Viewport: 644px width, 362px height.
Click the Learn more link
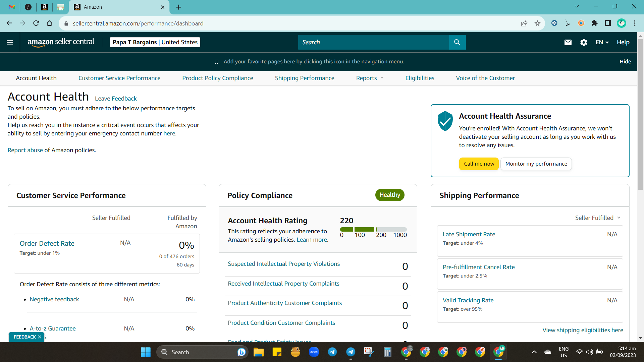click(312, 240)
